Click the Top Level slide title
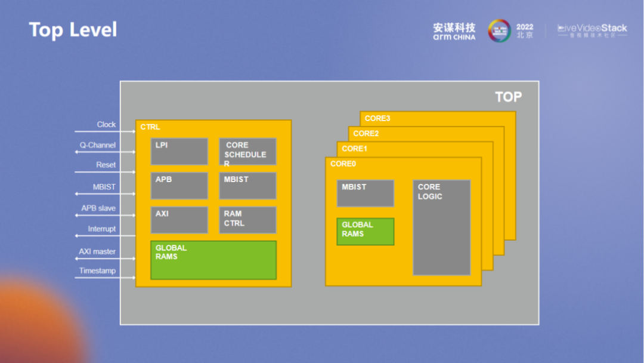The image size is (644, 363). pyautogui.click(x=73, y=30)
